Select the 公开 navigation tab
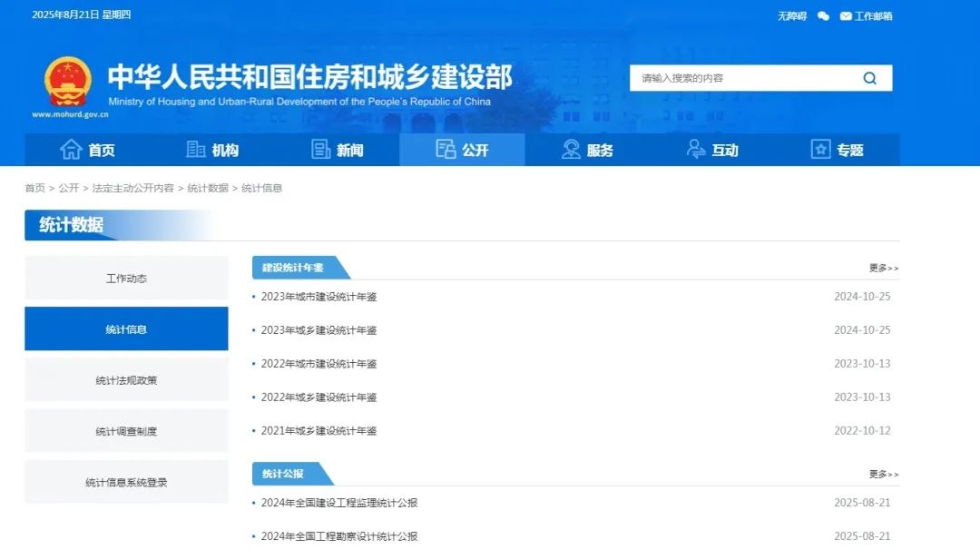 pyautogui.click(x=462, y=150)
